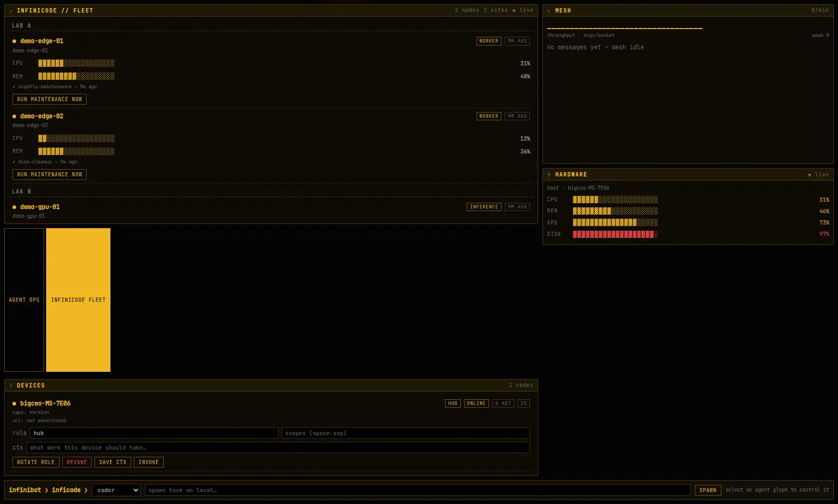Click the demo-edge-02 status dot
Viewport: 838px width, 504px height.
pyautogui.click(x=15, y=116)
